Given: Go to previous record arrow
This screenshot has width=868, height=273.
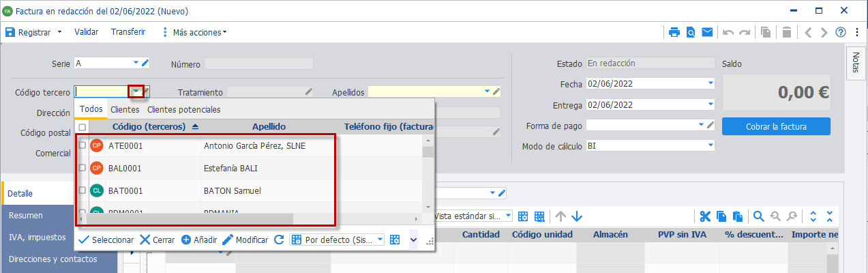Looking at the screenshot, I should (808, 32).
